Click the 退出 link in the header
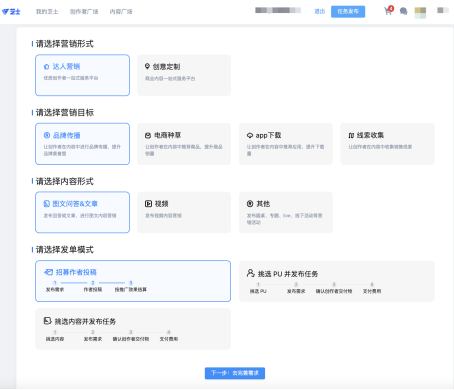454x390 pixels. point(320,11)
